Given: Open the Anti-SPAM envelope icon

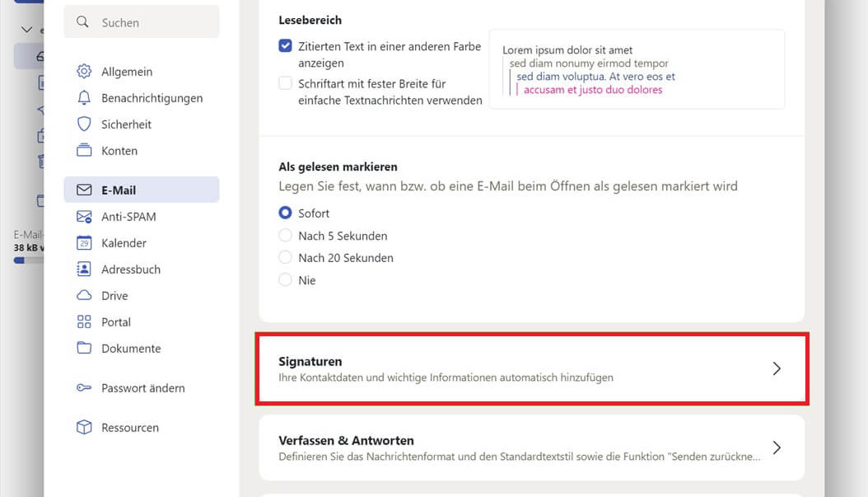Looking at the screenshot, I should coord(84,217).
